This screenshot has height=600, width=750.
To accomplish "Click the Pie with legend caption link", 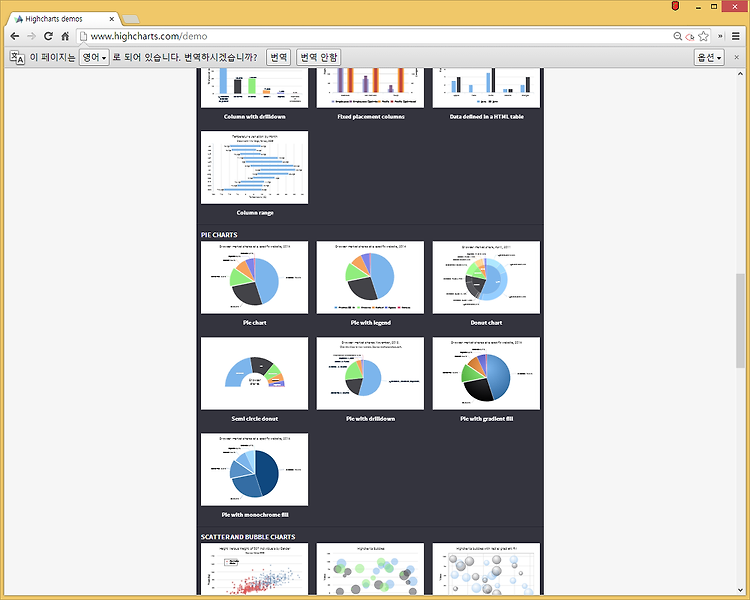I will click(x=371, y=323).
